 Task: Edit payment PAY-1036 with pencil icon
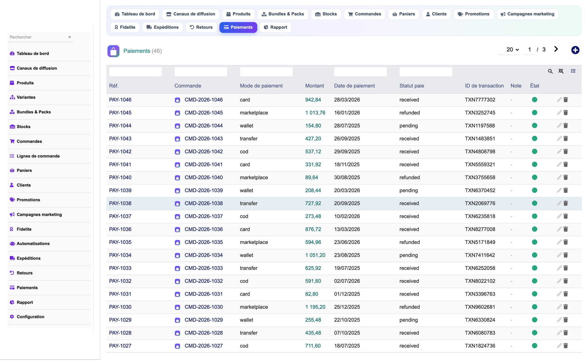(x=559, y=229)
